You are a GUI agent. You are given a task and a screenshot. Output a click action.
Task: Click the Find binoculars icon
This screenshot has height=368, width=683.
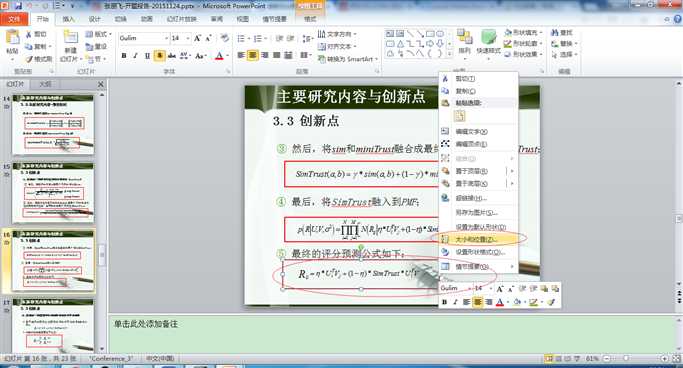(555, 33)
